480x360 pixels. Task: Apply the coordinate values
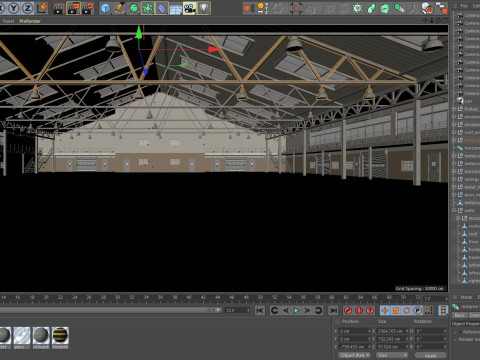click(431, 356)
